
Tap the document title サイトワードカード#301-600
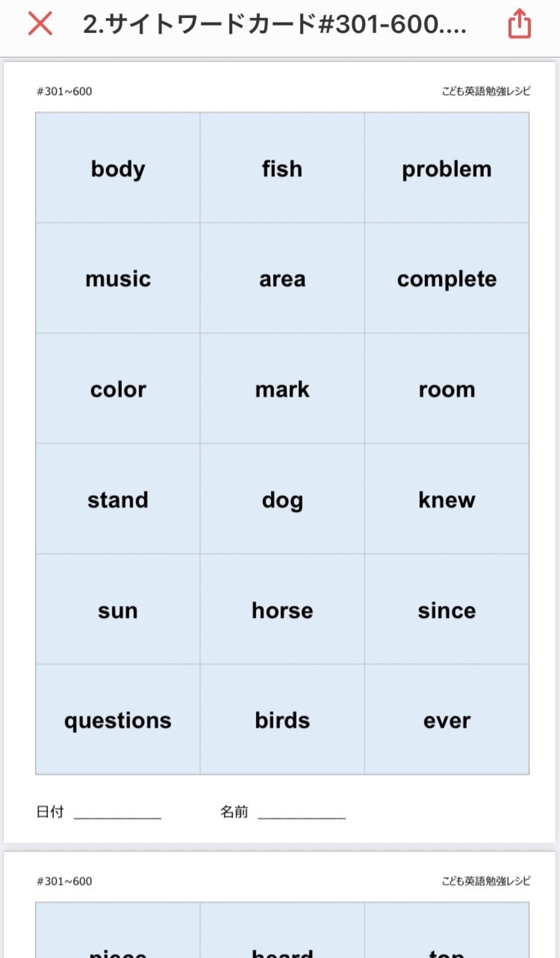click(275, 24)
